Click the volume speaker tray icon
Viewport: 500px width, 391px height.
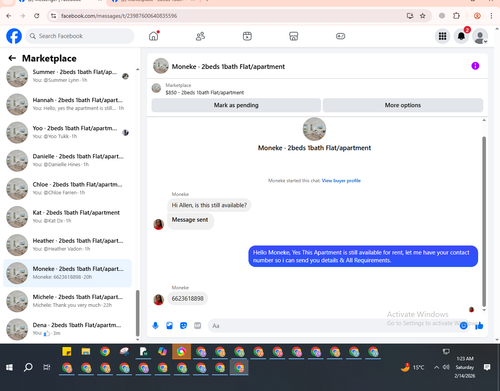(x=446, y=367)
